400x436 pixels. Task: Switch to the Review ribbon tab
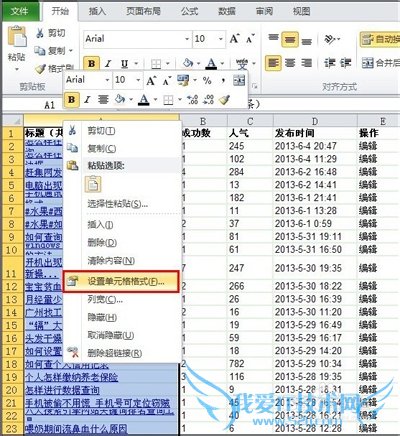click(264, 11)
